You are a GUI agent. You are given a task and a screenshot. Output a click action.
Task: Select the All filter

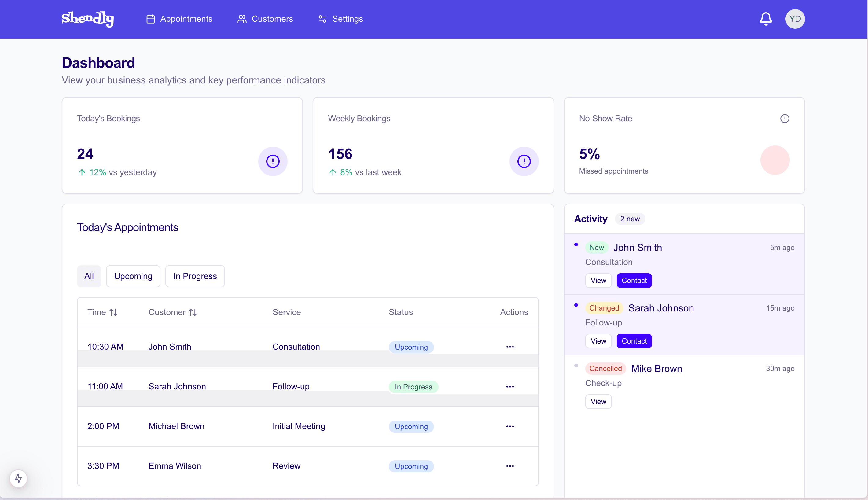(x=89, y=276)
